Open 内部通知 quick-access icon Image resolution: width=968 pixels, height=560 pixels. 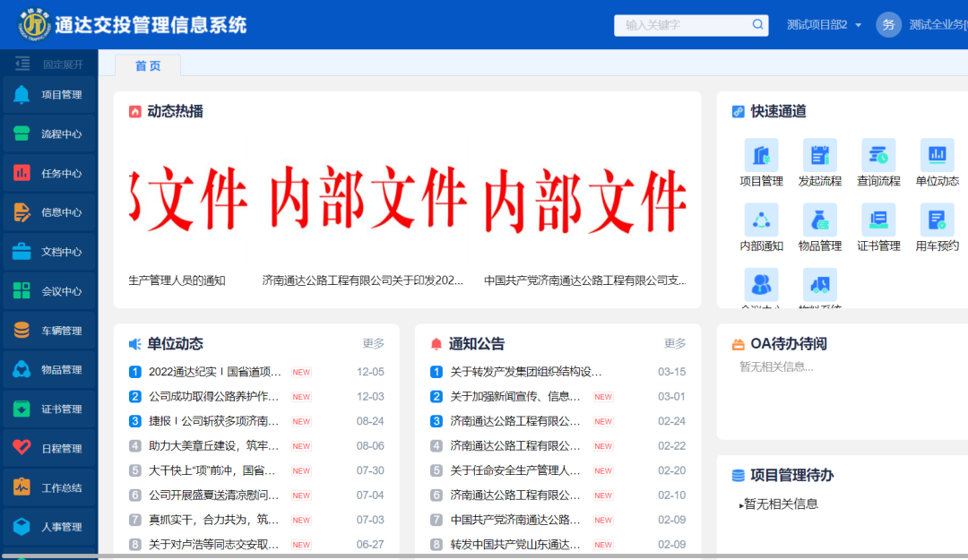761,228
